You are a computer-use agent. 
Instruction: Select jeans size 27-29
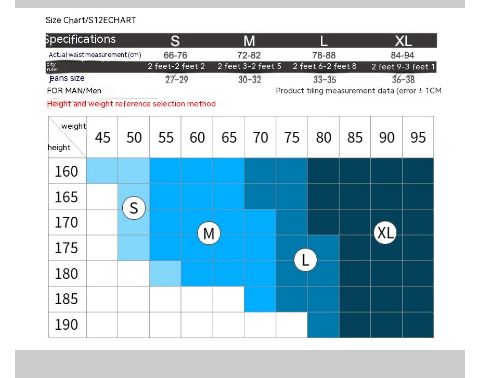[177, 79]
